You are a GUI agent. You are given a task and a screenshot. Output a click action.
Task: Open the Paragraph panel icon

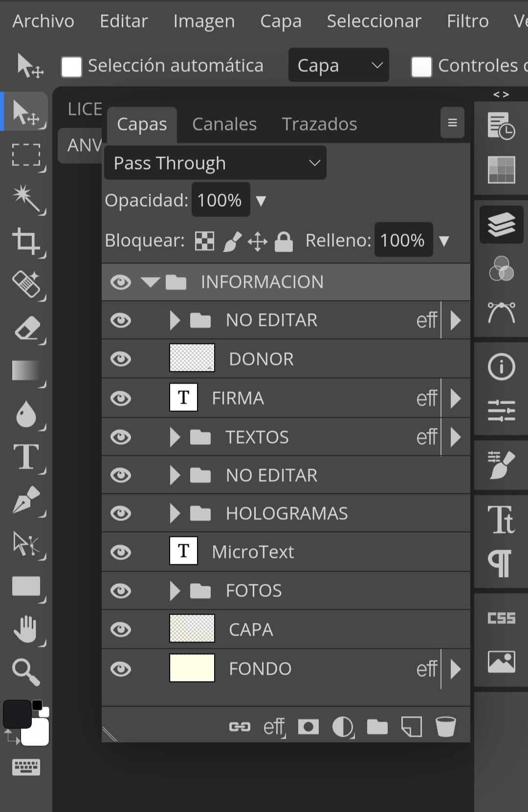[500, 563]
